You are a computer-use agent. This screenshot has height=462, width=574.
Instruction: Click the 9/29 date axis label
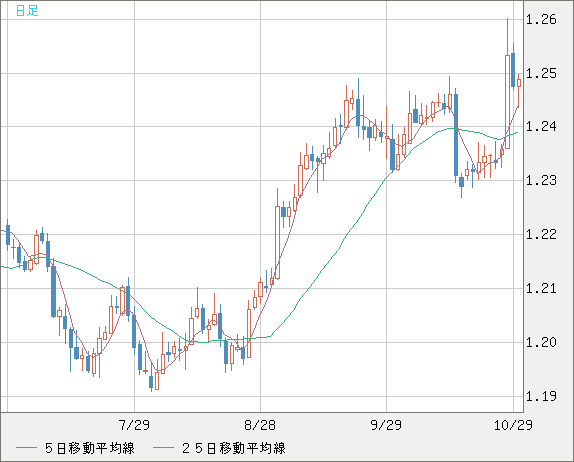(x=386, y=425)
